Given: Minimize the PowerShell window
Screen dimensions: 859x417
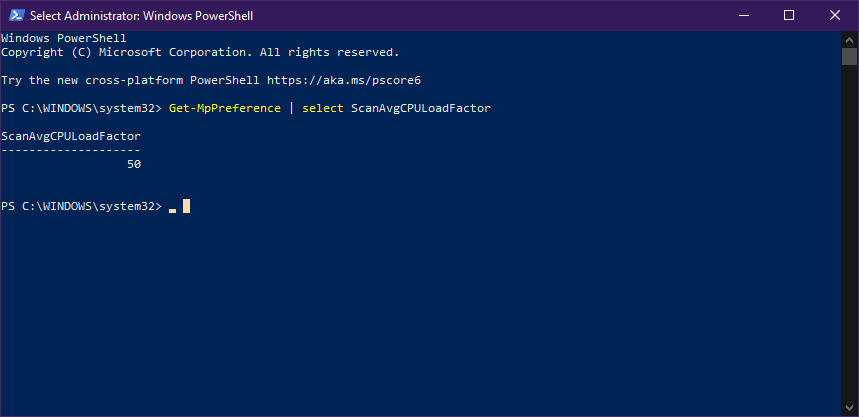Looking at the screenshot, I should [x=744, y=15].
